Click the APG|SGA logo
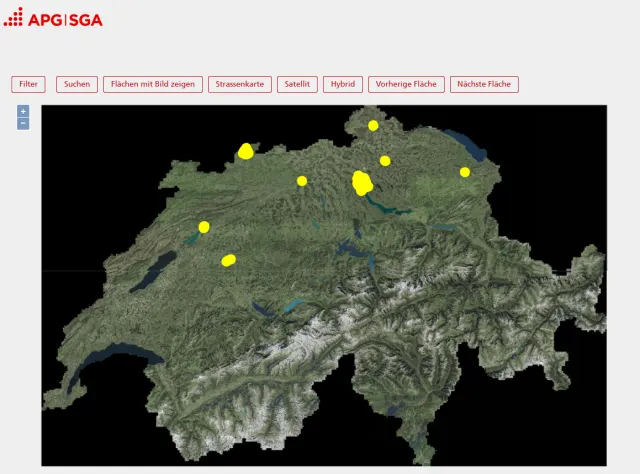 [53, 17]
